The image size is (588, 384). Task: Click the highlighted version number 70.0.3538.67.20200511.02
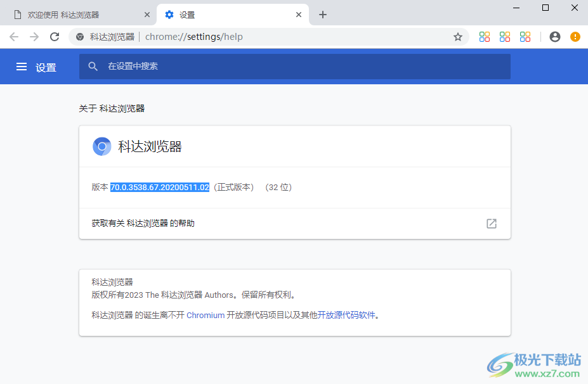point(160,188)
